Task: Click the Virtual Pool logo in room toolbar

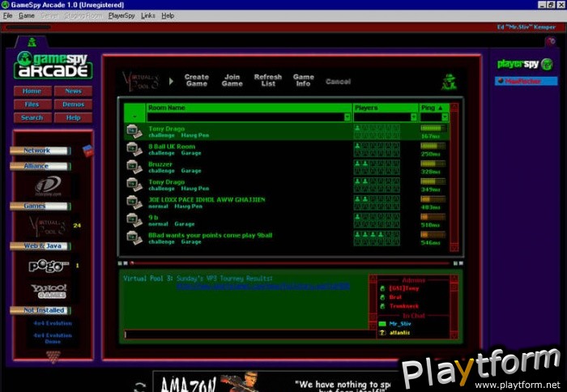Action: click(x=141, y=81)
